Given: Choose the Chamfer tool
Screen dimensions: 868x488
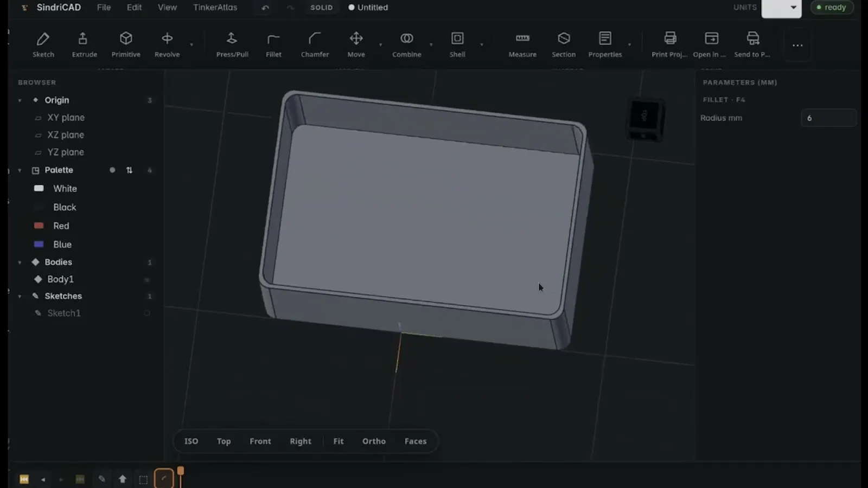Looking at the screenshot, I should tap(315, 44).
